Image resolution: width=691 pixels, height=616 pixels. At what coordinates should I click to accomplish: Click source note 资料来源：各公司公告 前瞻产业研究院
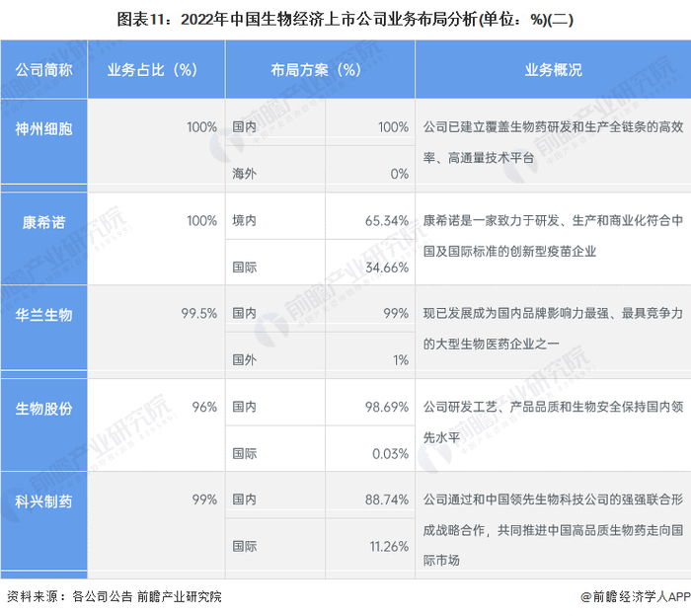coord(115,596)
